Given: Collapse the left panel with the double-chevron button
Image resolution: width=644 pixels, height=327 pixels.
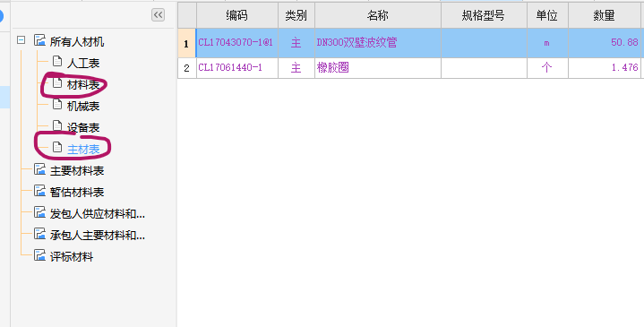Looking at the screenshot, I should [x=159, y=15].
